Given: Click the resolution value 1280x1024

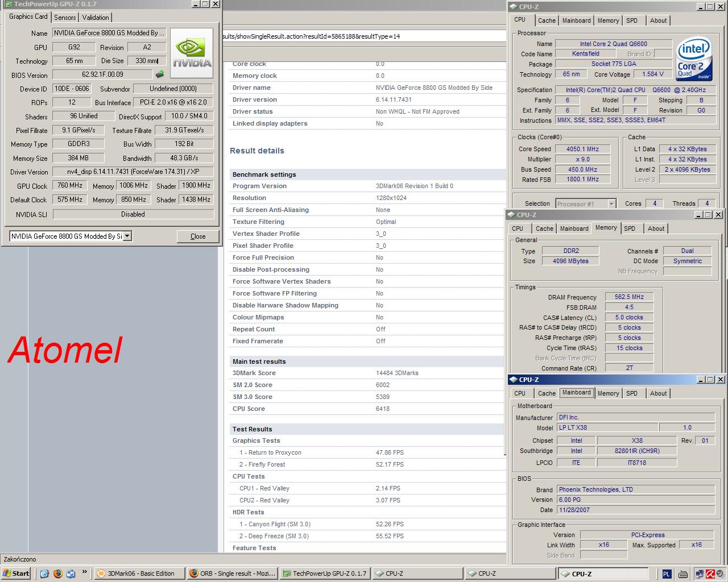Looking at the screenshot, I should coord(392,198).
